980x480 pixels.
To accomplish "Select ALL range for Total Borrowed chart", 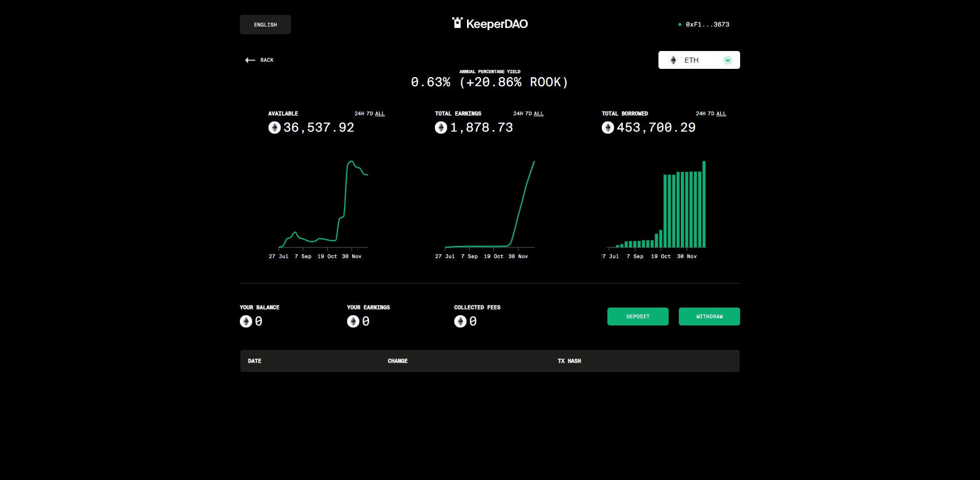I will coord(722,114).
